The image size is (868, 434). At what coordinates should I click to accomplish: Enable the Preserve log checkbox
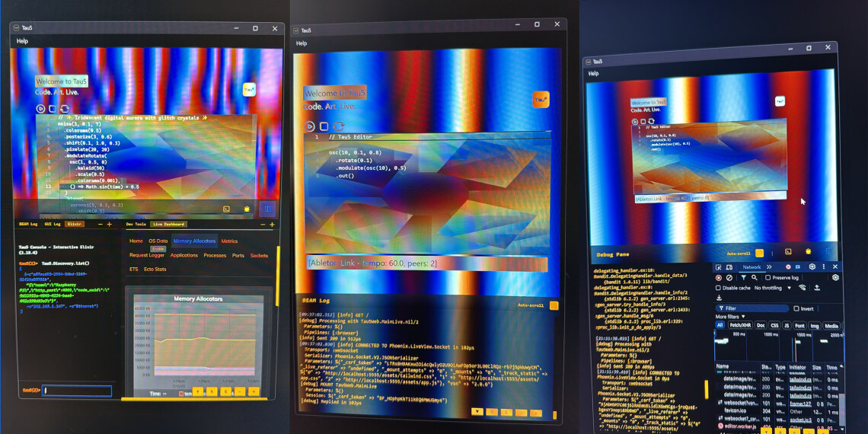pos(768,278)
